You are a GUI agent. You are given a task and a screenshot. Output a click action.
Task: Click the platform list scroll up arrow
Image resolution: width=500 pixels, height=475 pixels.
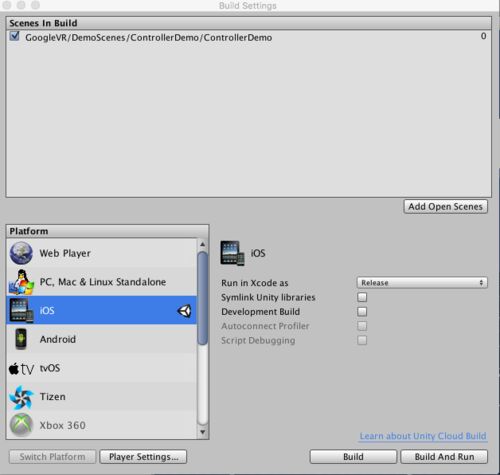coord(202,244)
